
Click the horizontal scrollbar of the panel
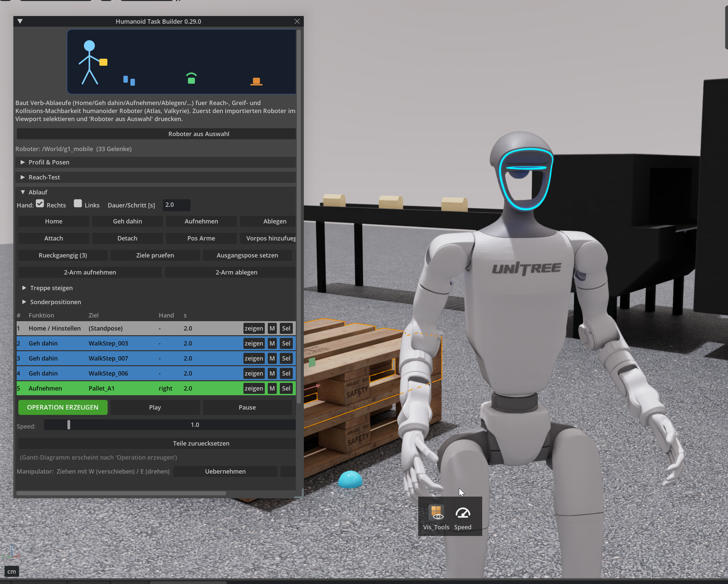pyautogui.click(x=121, y=493)
